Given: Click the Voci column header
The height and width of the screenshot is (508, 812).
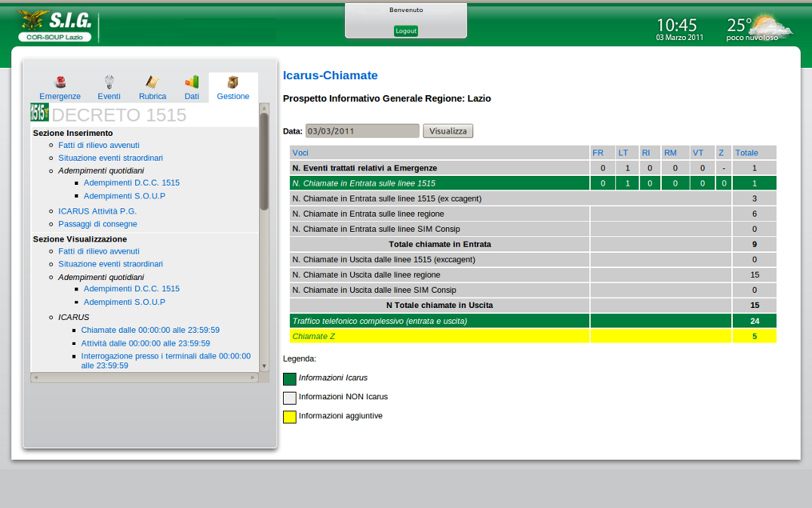Looking at the screenshot, I should point(440,152).
